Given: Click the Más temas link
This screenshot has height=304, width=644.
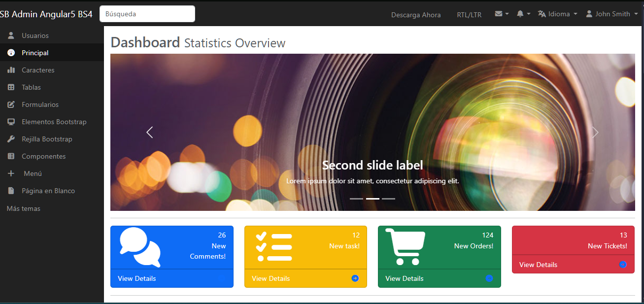Looking at the screenshot, I should [x=24, y=208].
